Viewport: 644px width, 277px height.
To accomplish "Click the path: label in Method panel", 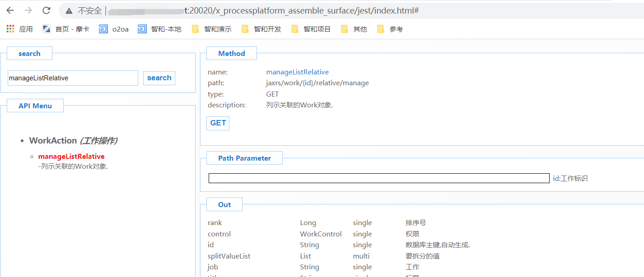I will [216, 83].
